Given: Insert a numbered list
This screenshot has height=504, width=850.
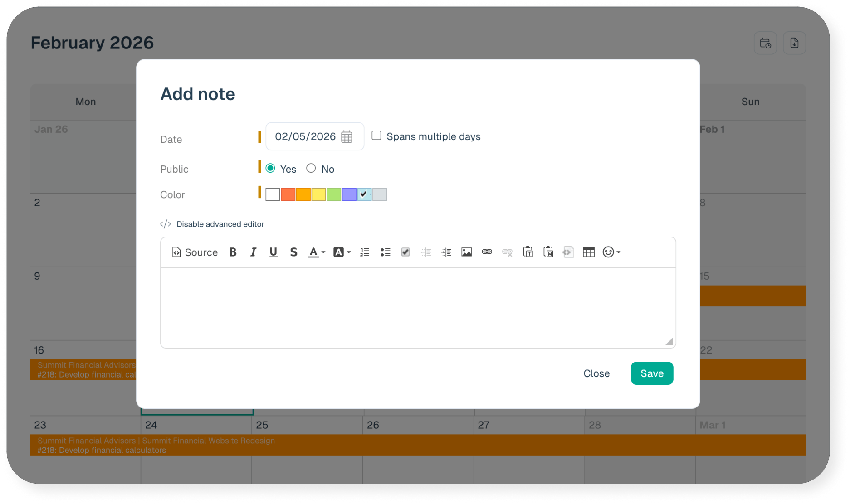Looking at the screenshot, I should [365, 252].
